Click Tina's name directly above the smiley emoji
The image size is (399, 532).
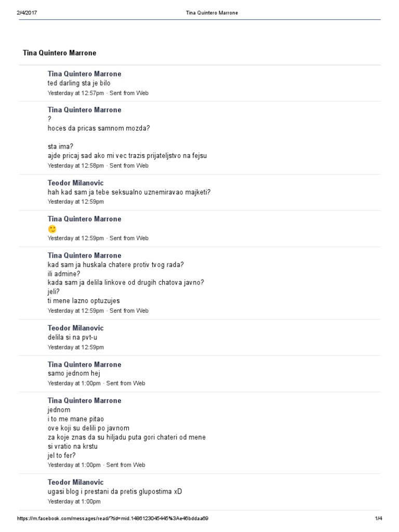(x=84, y=219)
